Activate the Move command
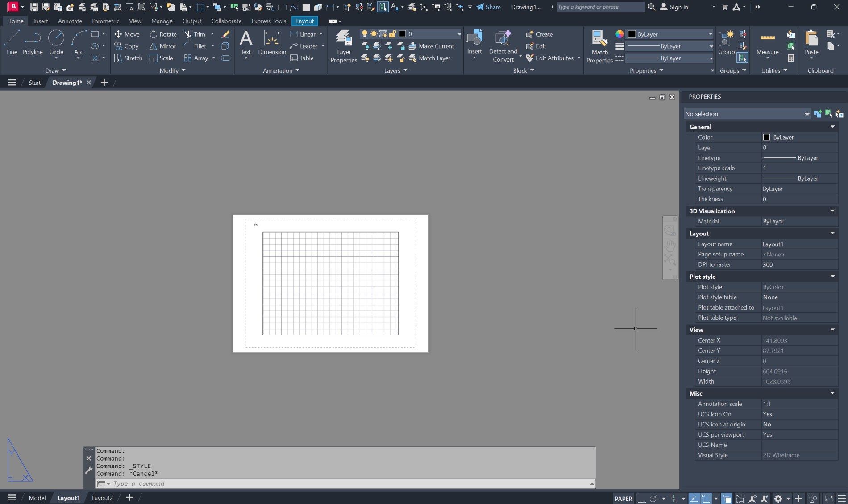This screenshot has width=848, height=504. click(x=127, y=34)
